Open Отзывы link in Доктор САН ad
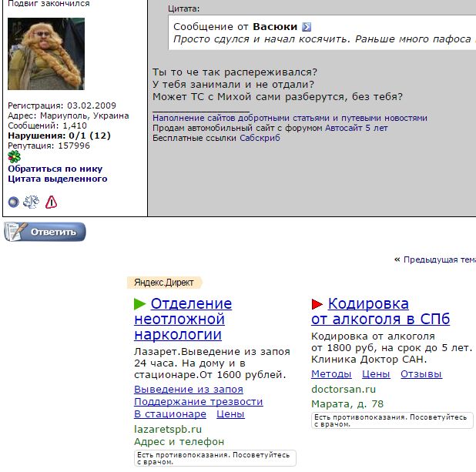The width and height of the screenshot is (476, 472). click(x=421, y=374)
